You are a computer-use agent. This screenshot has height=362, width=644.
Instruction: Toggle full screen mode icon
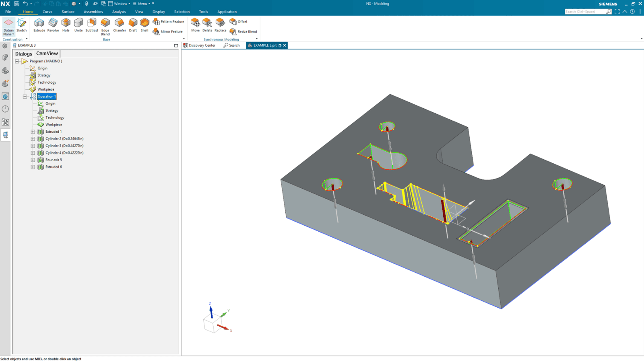pyautogui.click(x=617, y=12)
